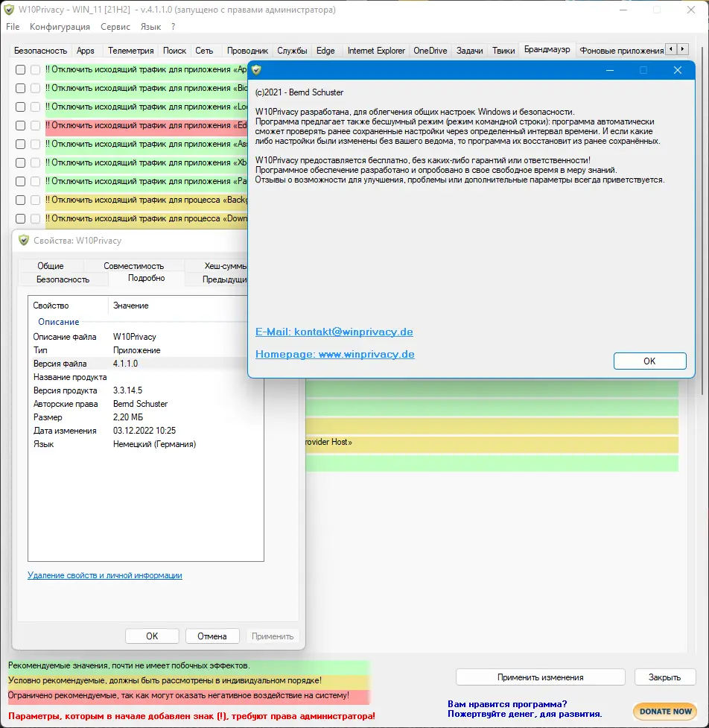The width and height of the screenshot is (709, 728).
Task: Switch to the Поиск tab
Action: [x=174, y=51]
